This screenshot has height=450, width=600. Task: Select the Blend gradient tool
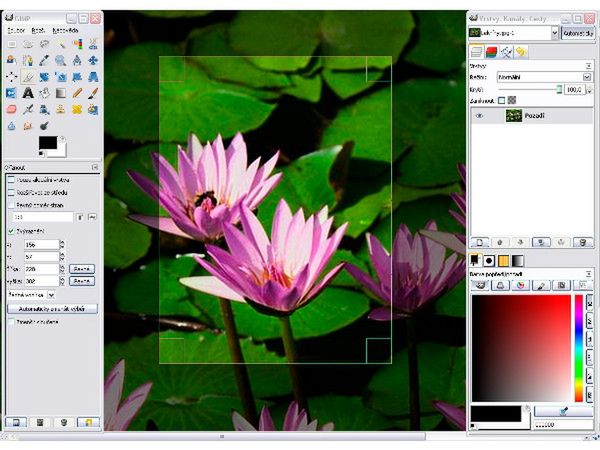[x=60, y=93]
